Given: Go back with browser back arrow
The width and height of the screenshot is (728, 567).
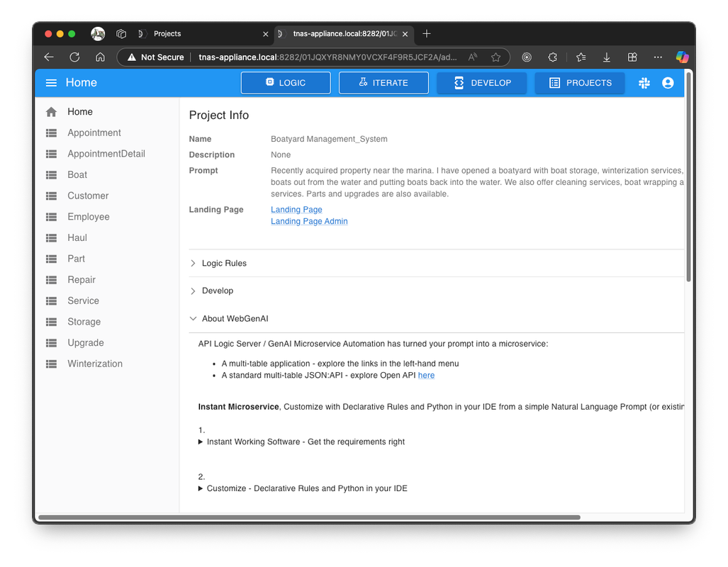Looking at the screenshot, I should [49, 57].
